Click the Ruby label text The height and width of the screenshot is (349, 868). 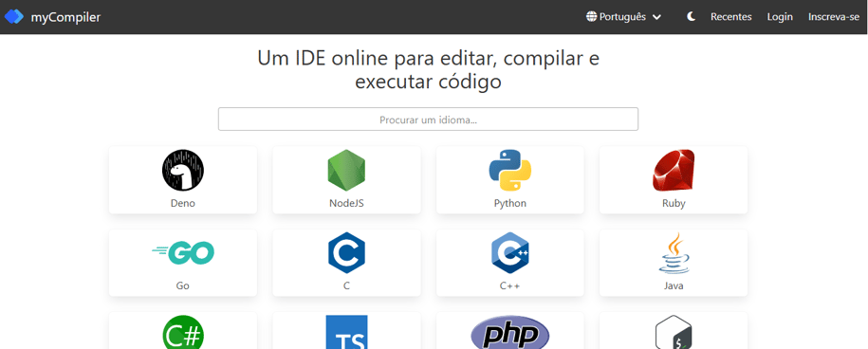pos(674,203)
